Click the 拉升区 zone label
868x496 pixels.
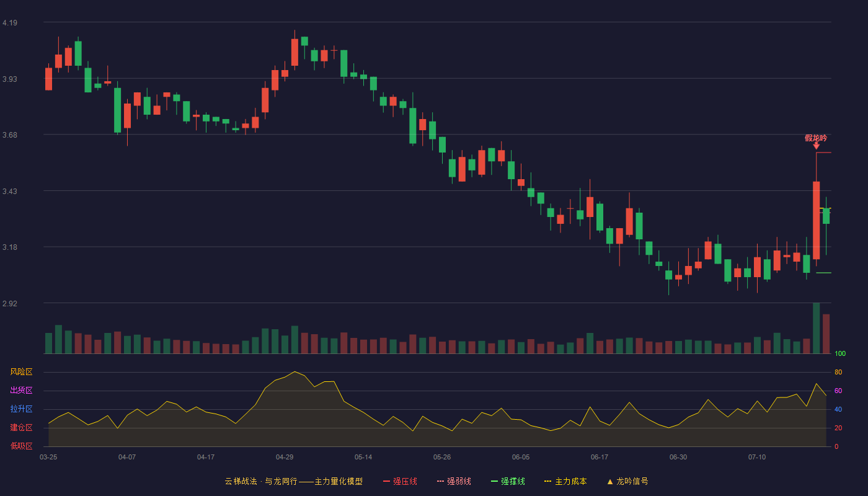21,409
